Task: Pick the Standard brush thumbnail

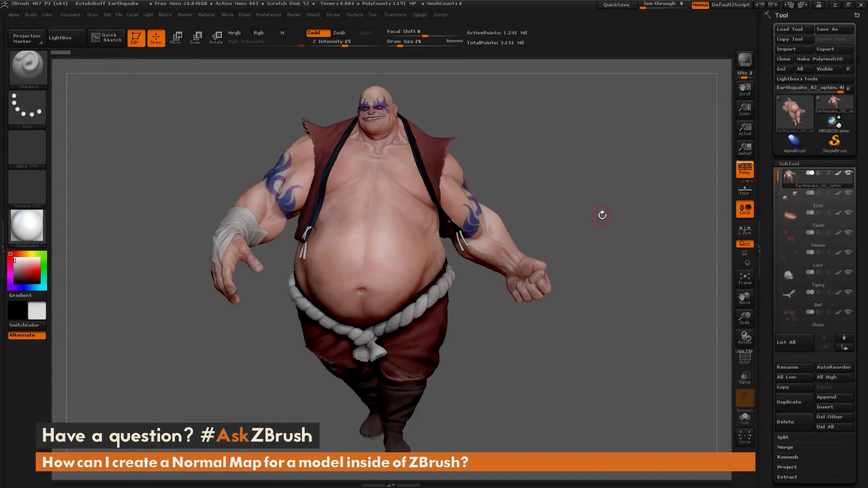Action: click(x=28, y=69)
